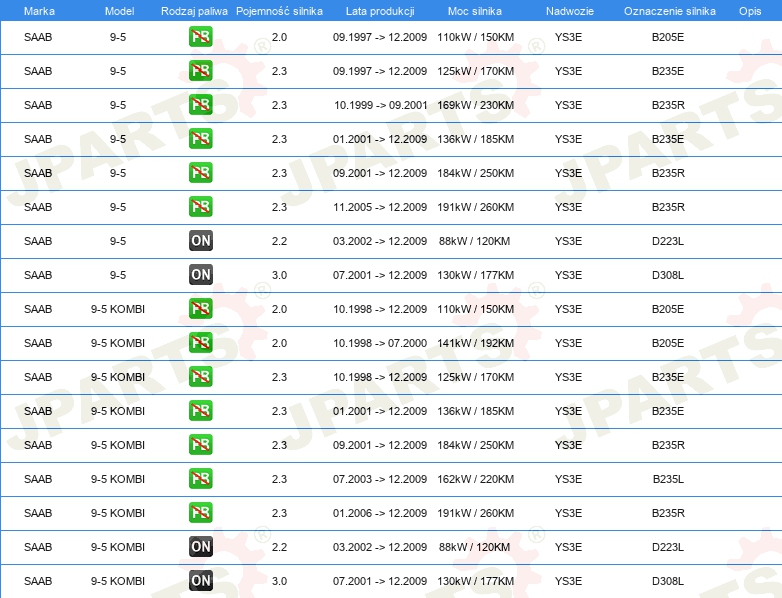Image resolution: width=782 pixels, height=598 pixels.
Task: Click the ON diesel icon for 9-5 D223L
Action: [200, 241]
